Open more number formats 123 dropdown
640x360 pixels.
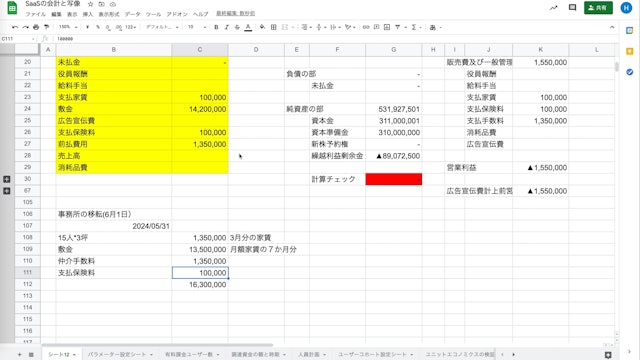point(131,27)
